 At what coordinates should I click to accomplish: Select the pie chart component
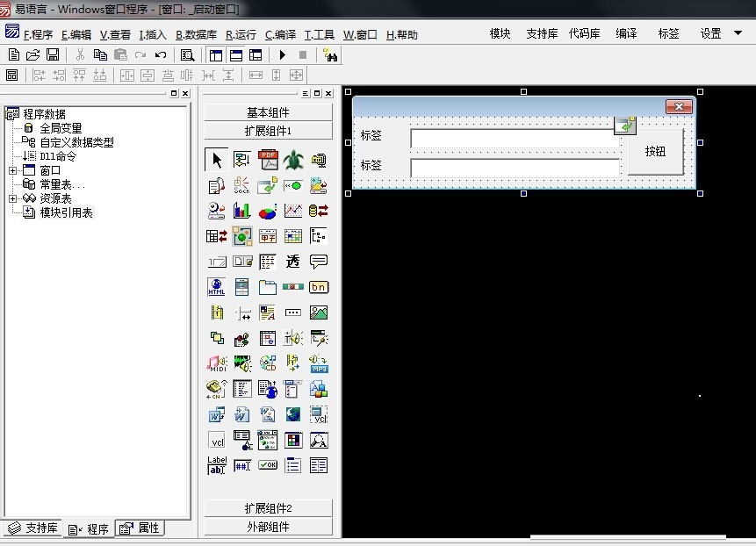pos(268,211)
